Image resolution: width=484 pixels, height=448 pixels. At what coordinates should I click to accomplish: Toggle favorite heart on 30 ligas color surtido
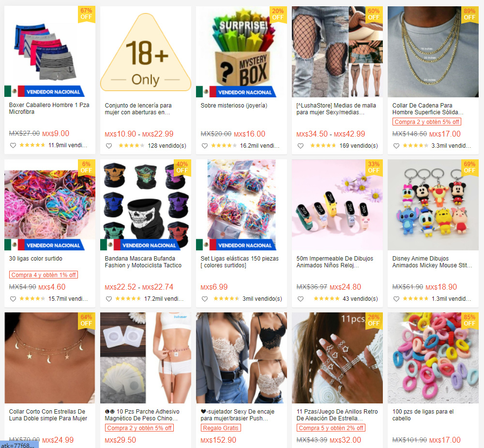(x=13, y=299)
